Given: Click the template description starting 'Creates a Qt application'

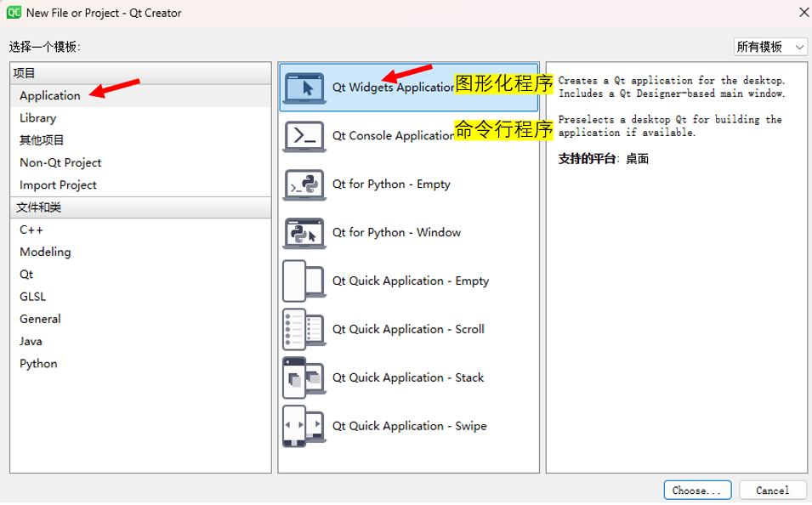Looking at the screenshot, I should tap(672, 87).
